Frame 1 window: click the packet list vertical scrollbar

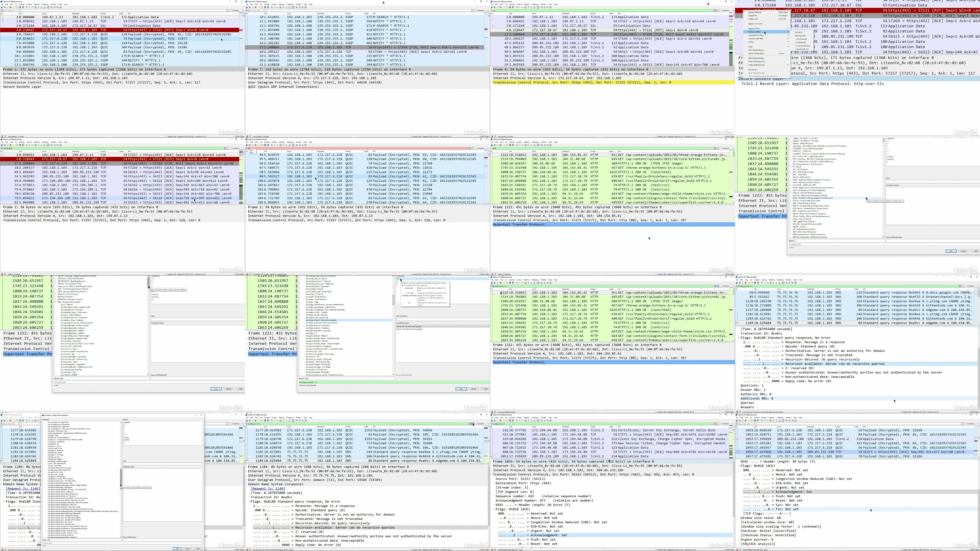click(x=243, y=39)
